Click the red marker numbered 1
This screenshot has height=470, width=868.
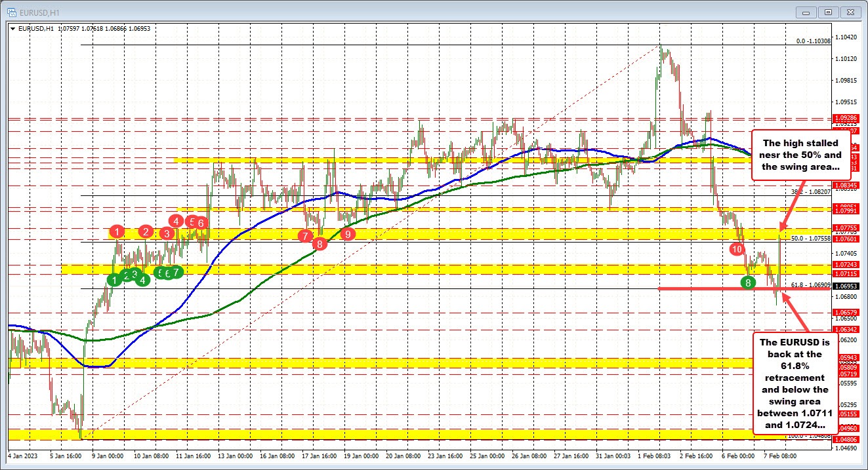[117, 231]
